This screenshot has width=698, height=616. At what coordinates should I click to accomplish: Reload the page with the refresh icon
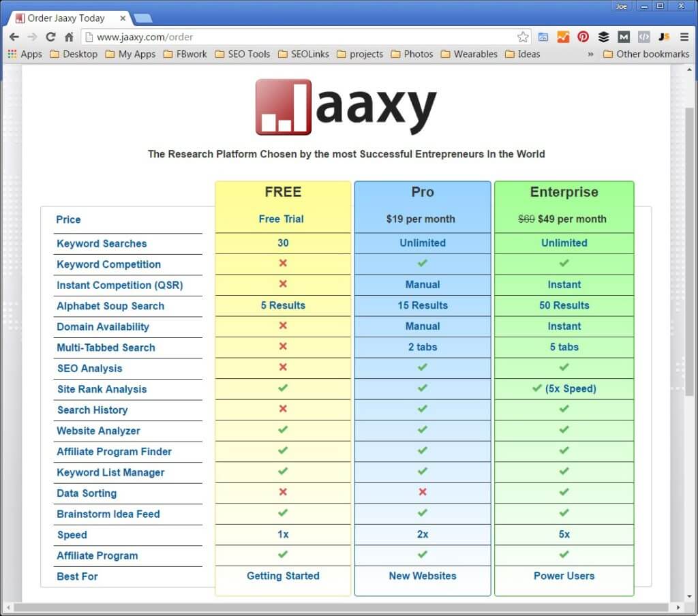pos(50,37)
